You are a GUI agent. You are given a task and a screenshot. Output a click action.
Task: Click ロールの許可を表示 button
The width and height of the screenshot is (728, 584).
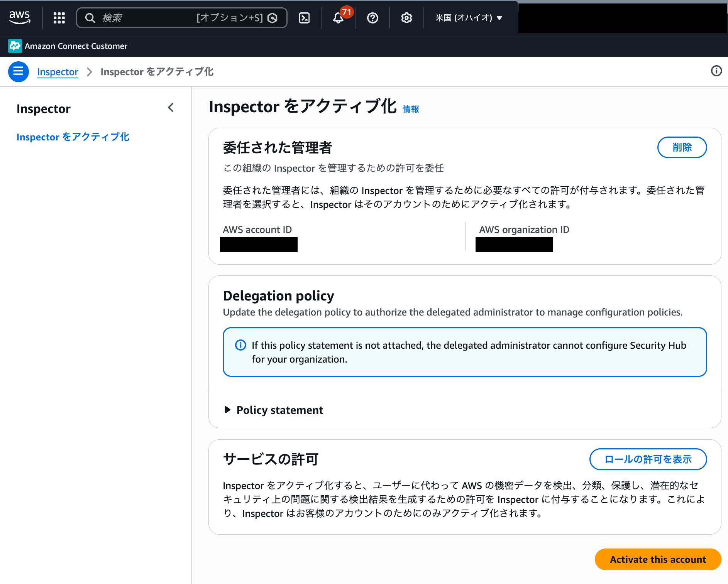648,459
